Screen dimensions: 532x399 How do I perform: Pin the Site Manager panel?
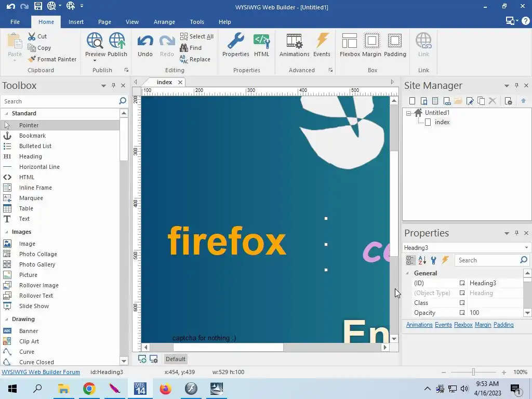coord(516,86)
